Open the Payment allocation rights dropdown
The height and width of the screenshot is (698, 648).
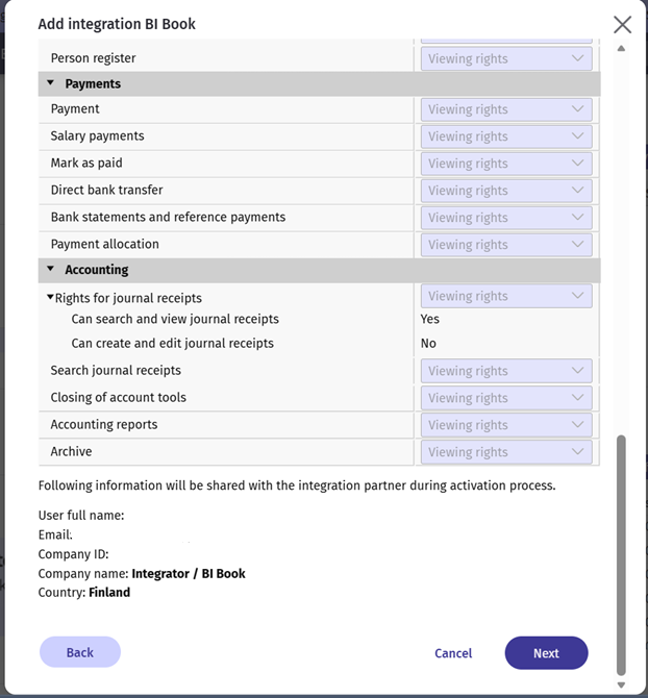point(506,244)
